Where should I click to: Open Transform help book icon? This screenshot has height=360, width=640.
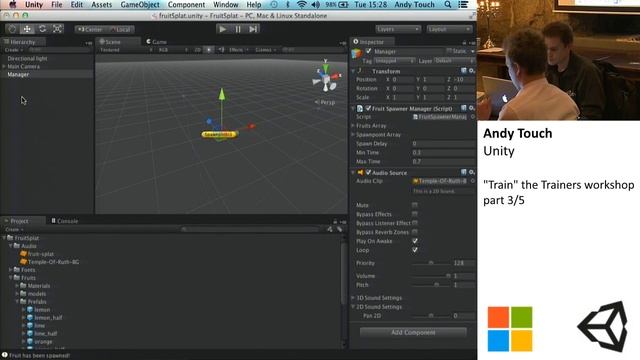point(464,71)
